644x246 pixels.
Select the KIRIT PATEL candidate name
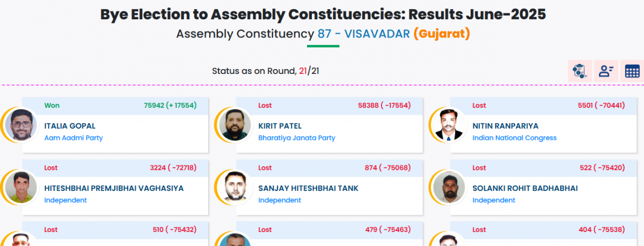pos(280,126)
